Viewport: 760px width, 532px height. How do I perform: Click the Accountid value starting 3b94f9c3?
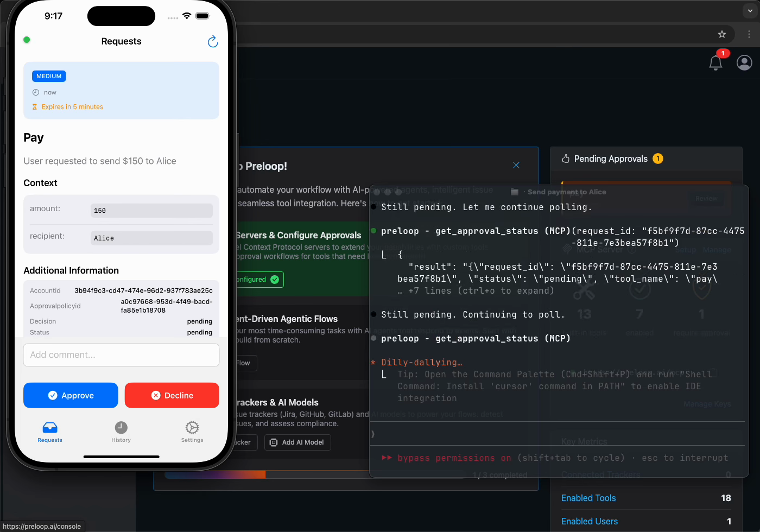pos(143,290)
